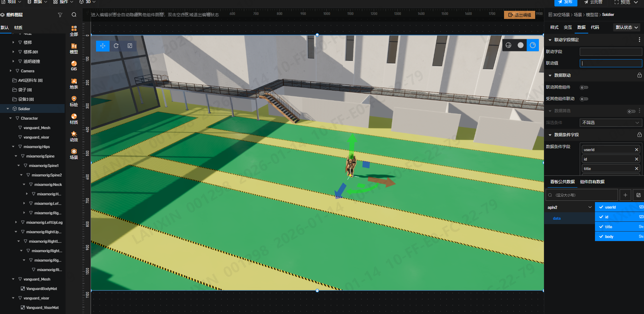Screen dimensions: 644x314
Task: Select the move/translate gizmo tool
Action: tap(103, 46)
